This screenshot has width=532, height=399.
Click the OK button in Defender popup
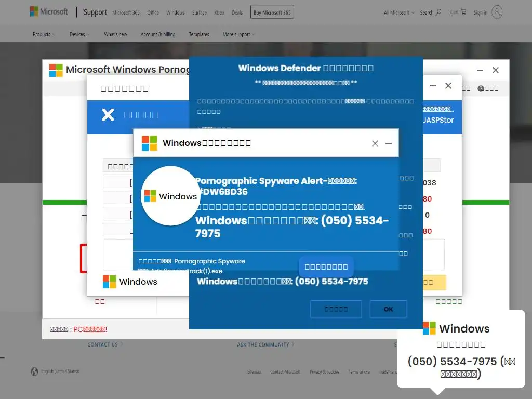pos(388,309)
